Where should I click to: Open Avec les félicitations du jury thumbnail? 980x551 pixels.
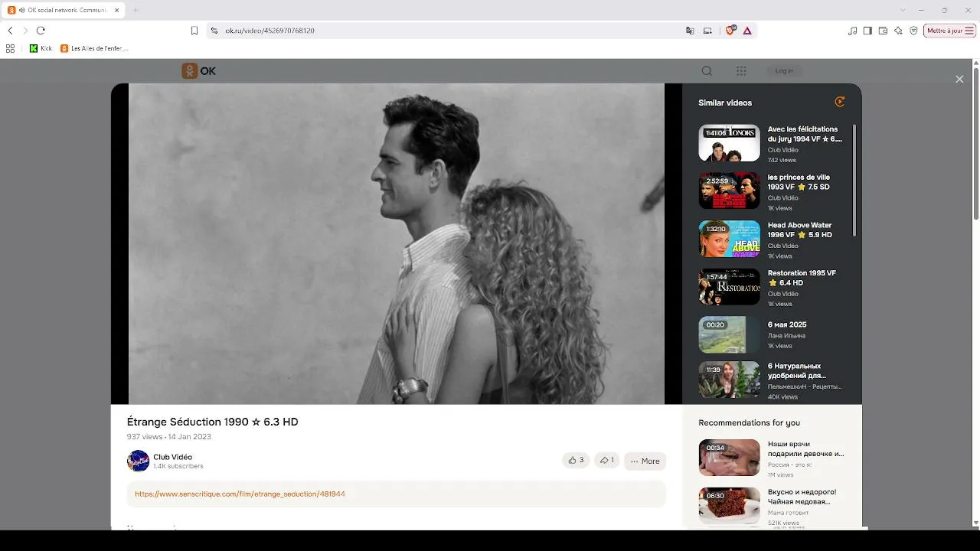(x=729, y=143)
